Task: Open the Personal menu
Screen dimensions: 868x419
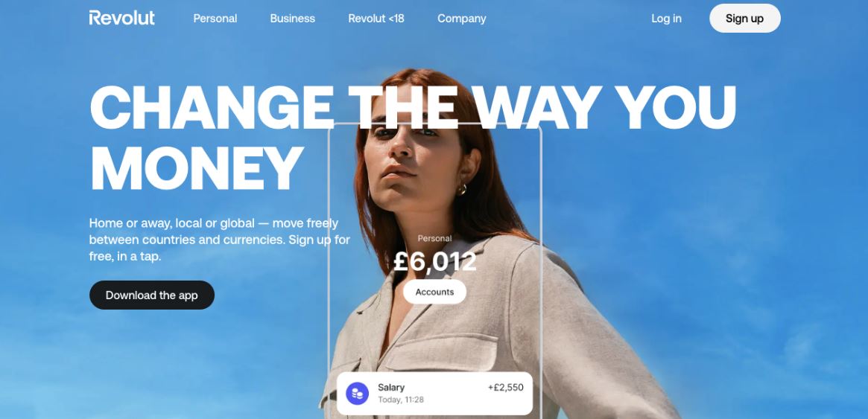Action: (215, 19)
